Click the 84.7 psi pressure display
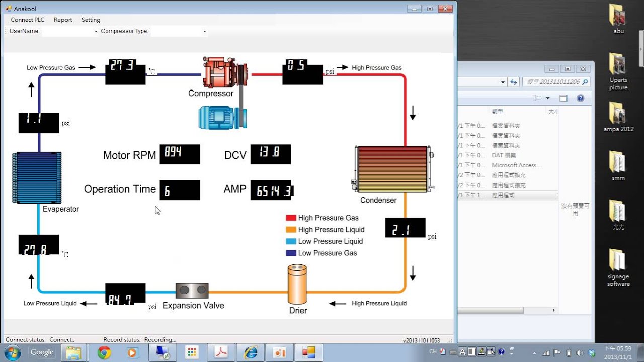This screenshot has width=644, height=362. pos(125,295)
